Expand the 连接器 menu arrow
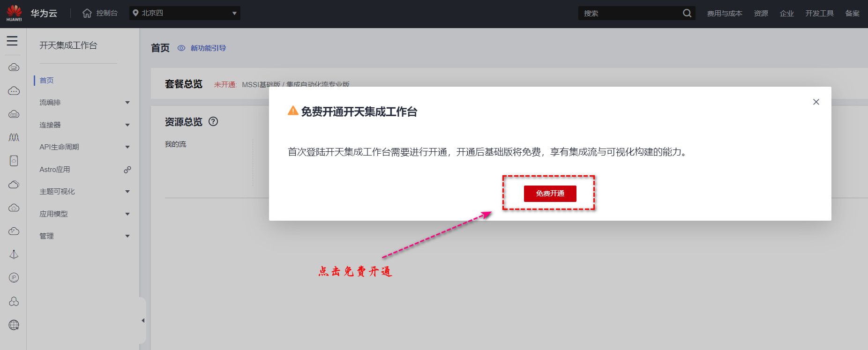The width and height of the screenshot is (868, 350). 127,125
